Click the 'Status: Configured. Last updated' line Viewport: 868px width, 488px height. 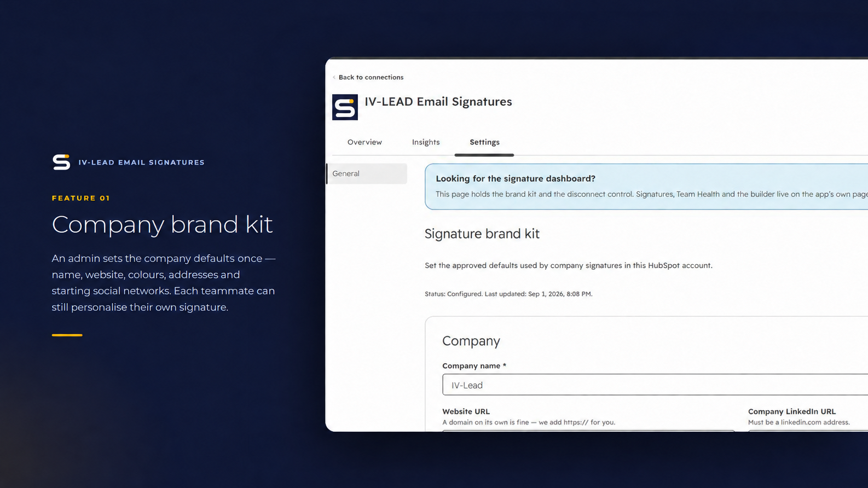[508, 294]
